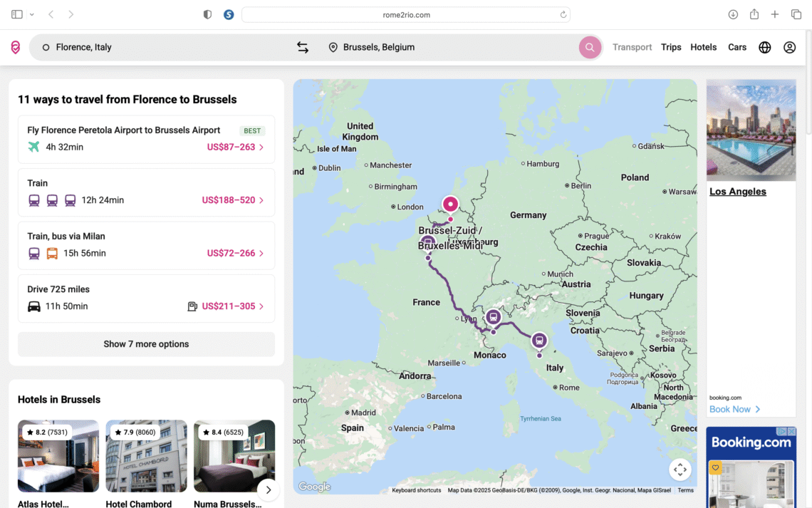Screen dimensions: 812x508
Task: Click the Brussels destination pin on map
Action: point(451,204)
